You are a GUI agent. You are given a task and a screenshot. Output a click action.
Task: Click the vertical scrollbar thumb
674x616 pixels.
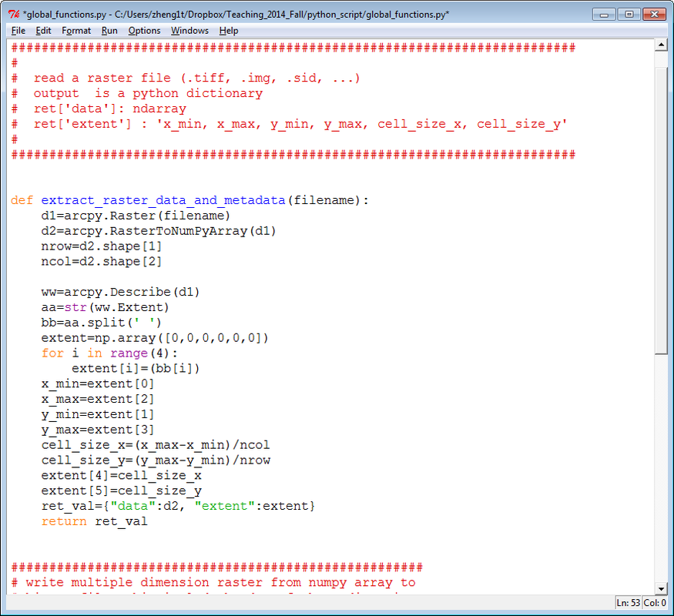pyautogui.click(x=661, y=210)
